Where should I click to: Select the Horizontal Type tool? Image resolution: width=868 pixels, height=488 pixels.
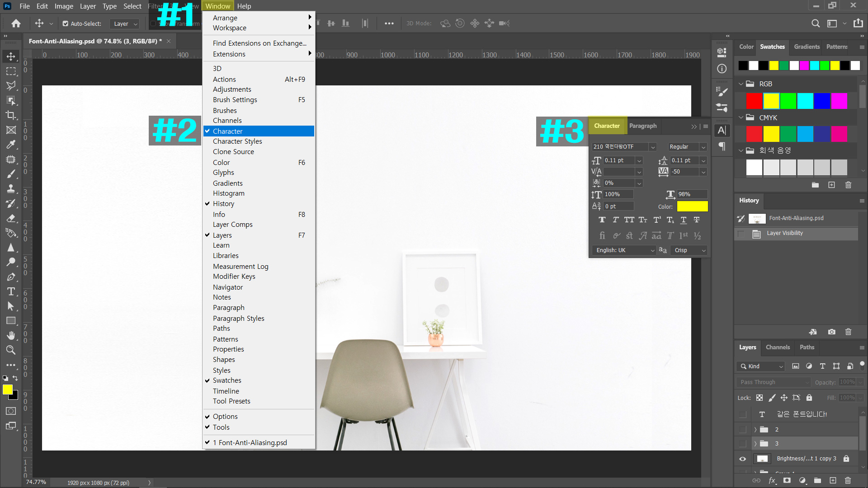click(11, 291)
